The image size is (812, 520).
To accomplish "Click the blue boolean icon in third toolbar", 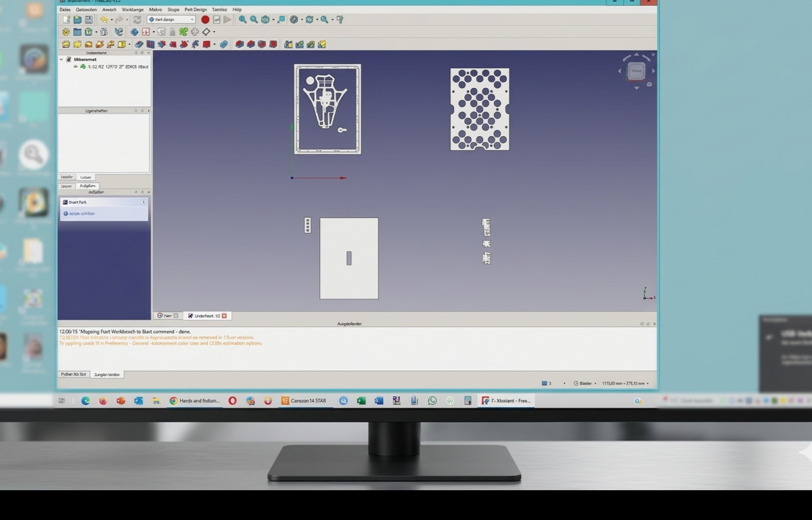I will (x=224, y=44).
